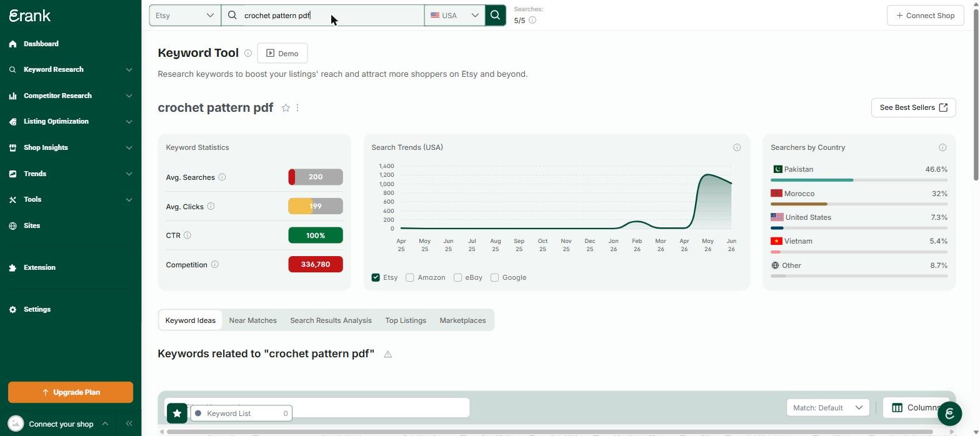The image size is (980, 436).
Task: Click the Avg. Clicks info icon
Action: (211, 206)
